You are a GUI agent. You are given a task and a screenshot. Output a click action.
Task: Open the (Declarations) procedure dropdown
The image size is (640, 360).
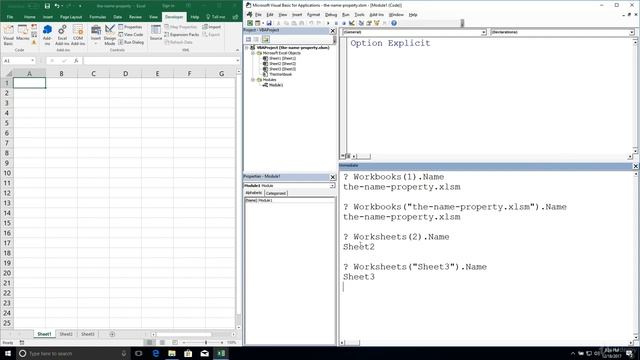coord(631,32)
